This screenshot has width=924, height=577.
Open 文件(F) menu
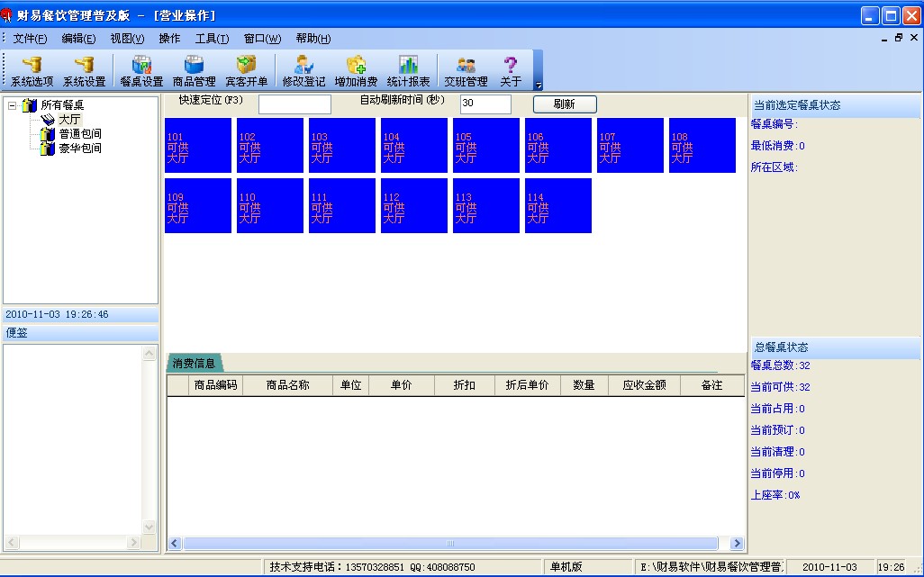pos(30,39)
